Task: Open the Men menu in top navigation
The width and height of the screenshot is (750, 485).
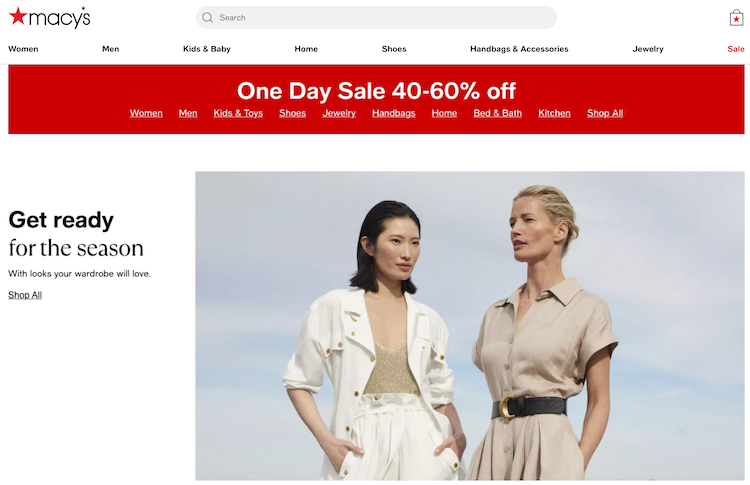Action: coord(110,49)
